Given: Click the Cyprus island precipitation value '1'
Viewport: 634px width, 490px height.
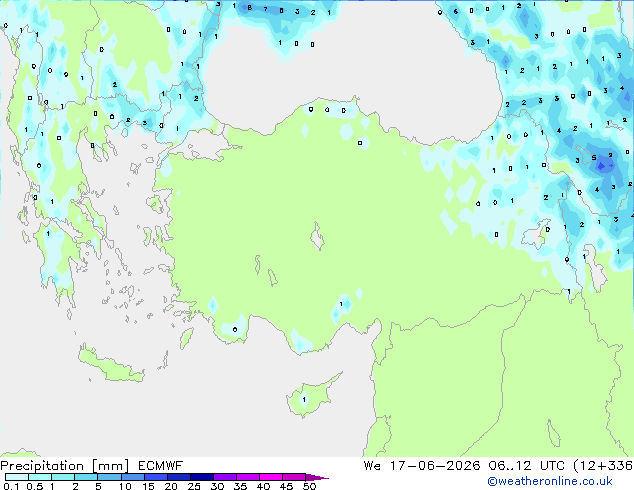Looking at the screenshot, I should pyautogui.click(x=304, y=399).
